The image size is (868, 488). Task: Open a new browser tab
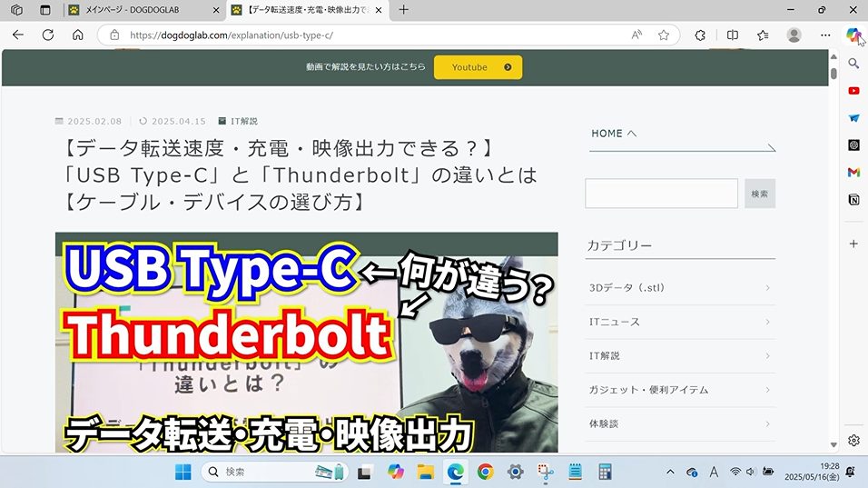404,10
